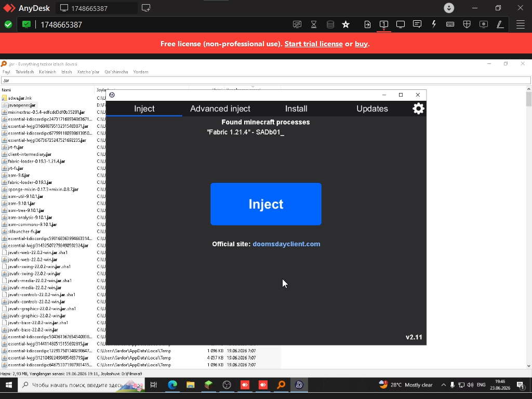
Task: Click remote Windows taskbar search box
Action: click(x=82, y=385)
